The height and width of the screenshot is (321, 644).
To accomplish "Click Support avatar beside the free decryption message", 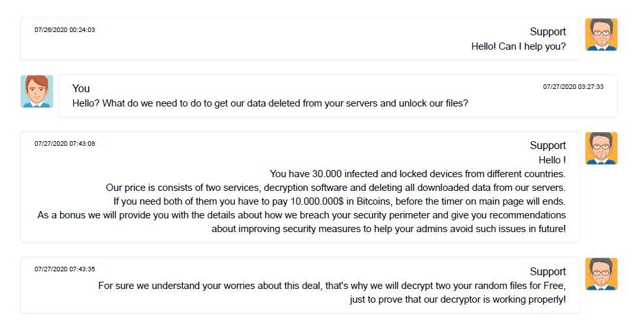I will click(x=602, y=274).
